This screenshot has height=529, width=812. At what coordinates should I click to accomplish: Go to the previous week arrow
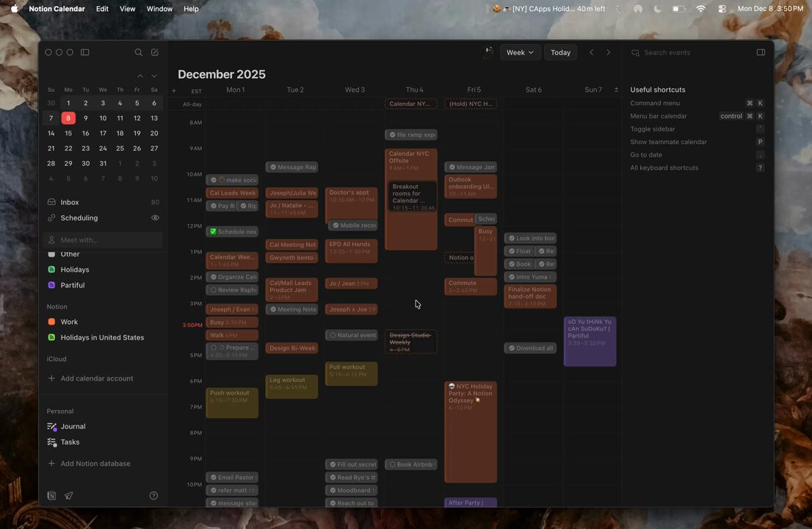click(592, 52)
